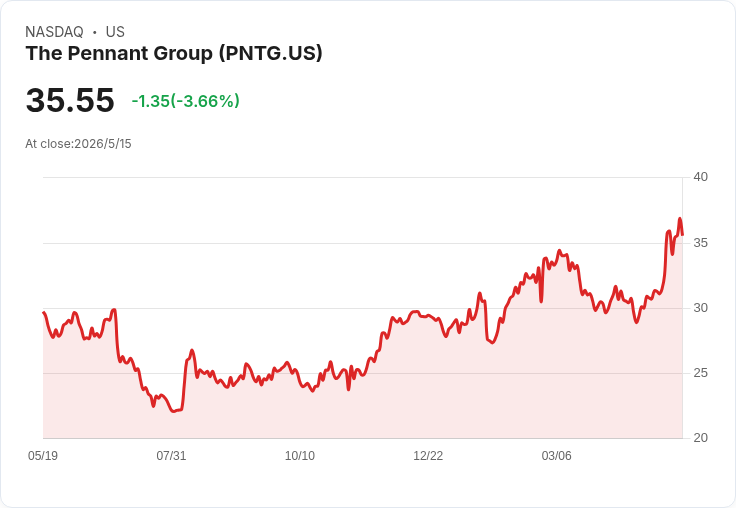The image size is (736, 508).
Task: Click the 25 y-axis price label
Action: click(701, 373)
